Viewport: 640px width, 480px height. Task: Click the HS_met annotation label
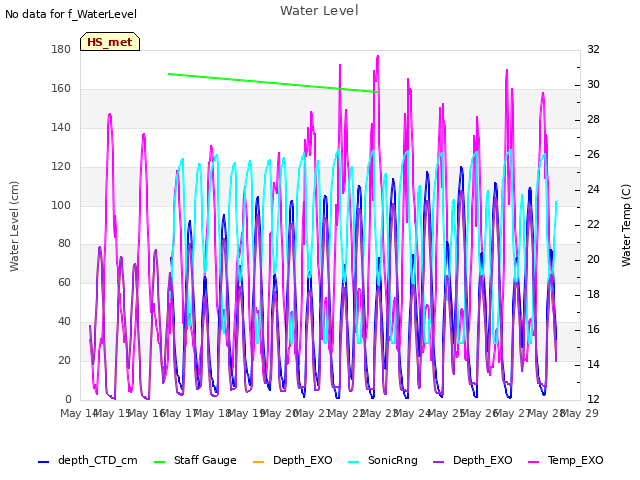(x=110, y=42)
